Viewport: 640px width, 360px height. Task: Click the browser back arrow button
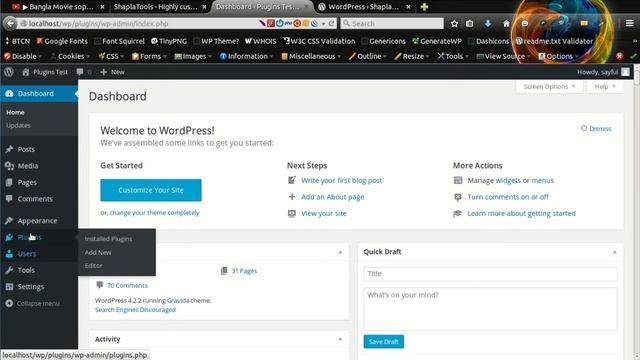[x=10, y=23]
